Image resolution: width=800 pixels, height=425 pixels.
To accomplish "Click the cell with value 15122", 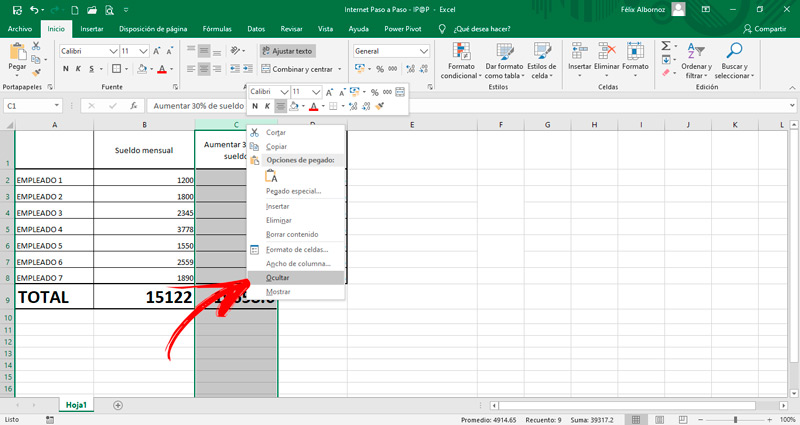I will click(x=144, y=297).
